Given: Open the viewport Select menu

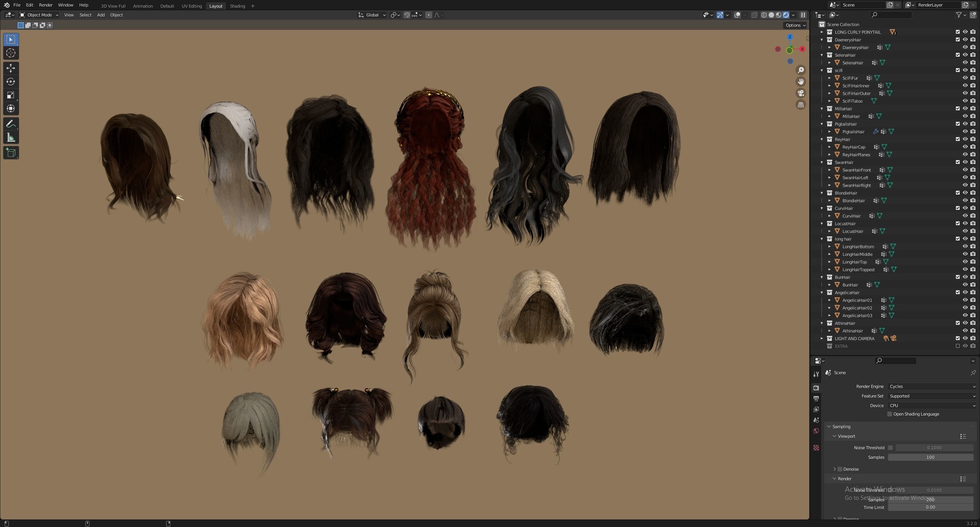Looking at the screenshot, I should 85,15.
